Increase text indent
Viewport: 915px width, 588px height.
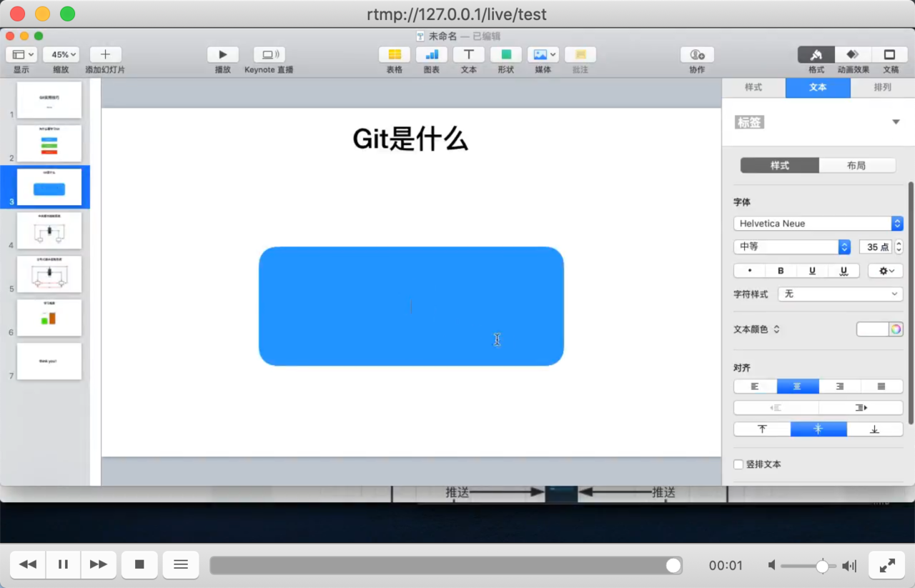[x=861, y=408]
